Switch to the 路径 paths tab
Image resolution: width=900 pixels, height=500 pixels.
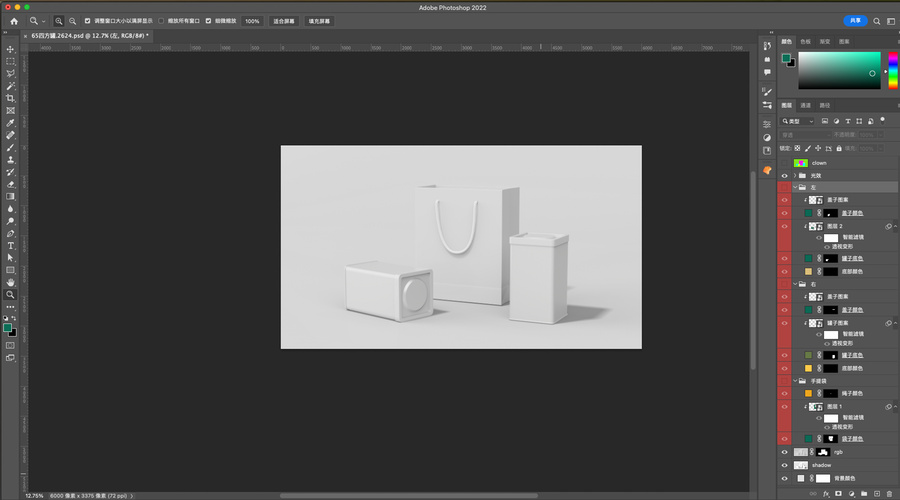(x=825, y=106)
